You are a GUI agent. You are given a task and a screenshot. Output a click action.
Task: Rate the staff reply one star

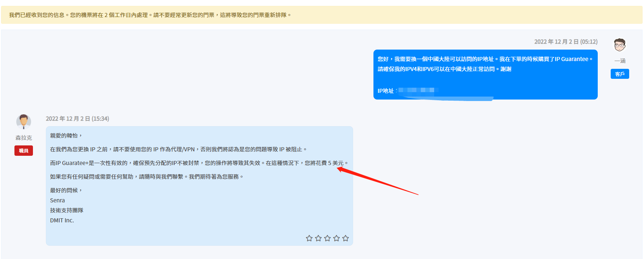pos(309,238)
